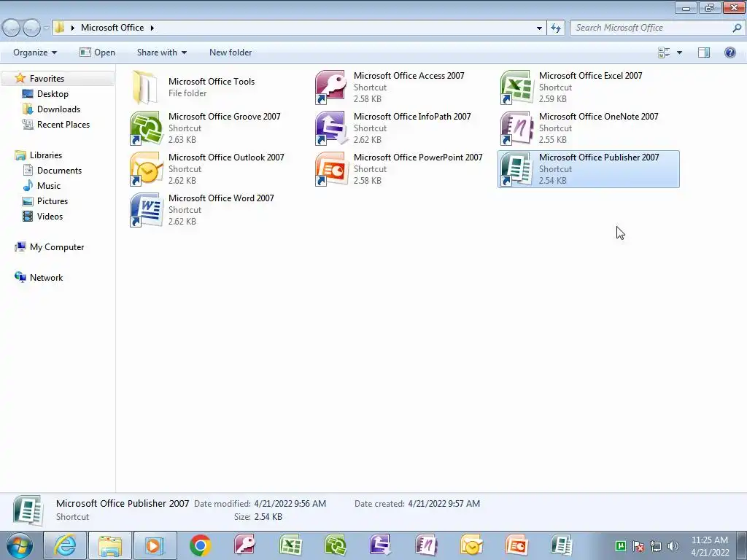The height and width of the screenshot is (560, 747).
Task: Select the Microsoft Office Outlook 2007 shortcut icon
Action: pos(145,169)
